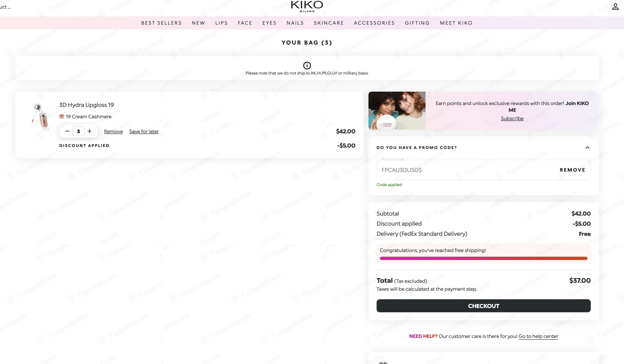
Task: Click the total amount $37.00
Action: coord(580,280)
